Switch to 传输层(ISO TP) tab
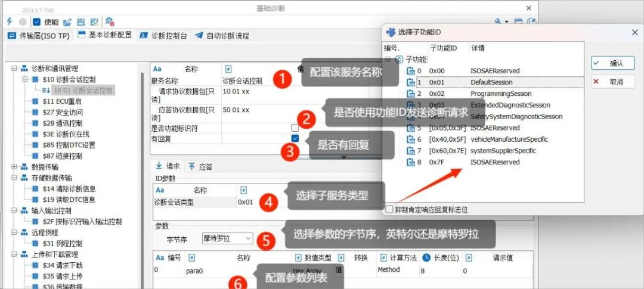Viewport: 644px width, 289px height. pos(39,36)
